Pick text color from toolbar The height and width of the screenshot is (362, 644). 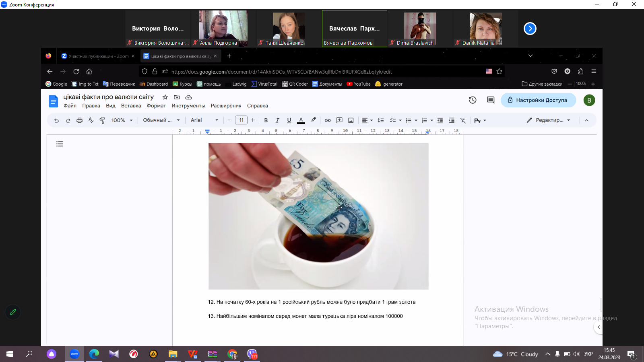click(x=301, y=120)
